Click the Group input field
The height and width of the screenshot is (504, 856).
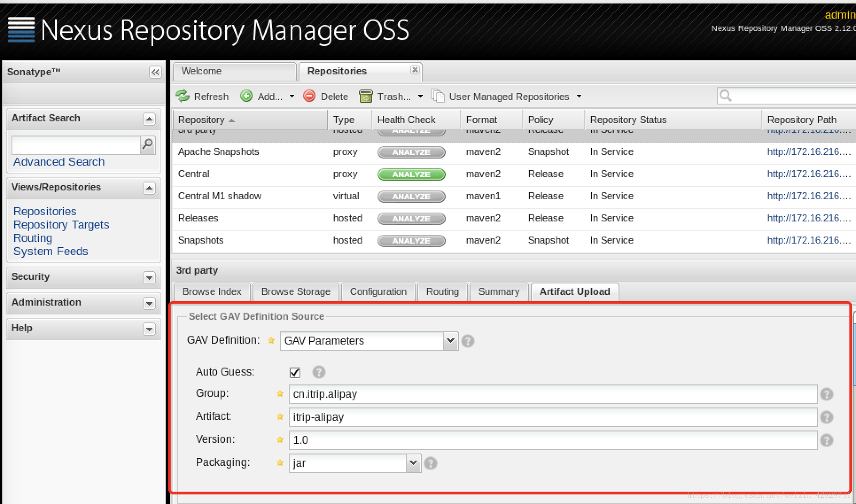pos(553,394)
